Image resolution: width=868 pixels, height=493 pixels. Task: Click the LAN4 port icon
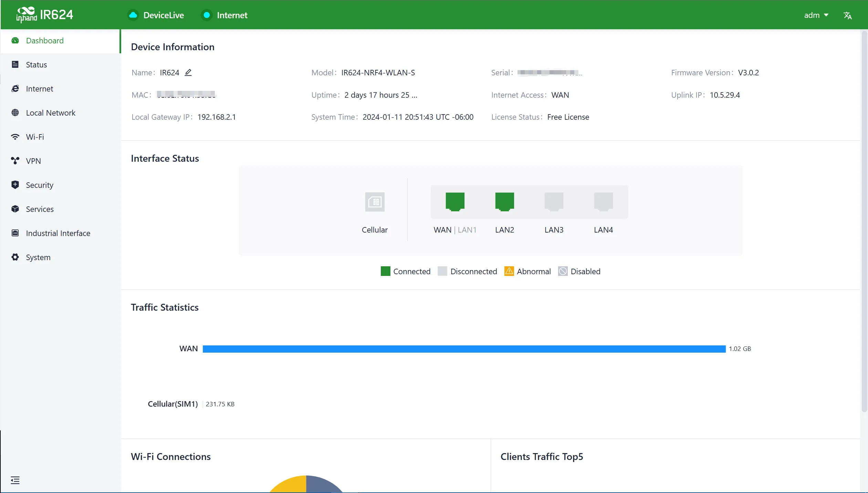[603, 202]
